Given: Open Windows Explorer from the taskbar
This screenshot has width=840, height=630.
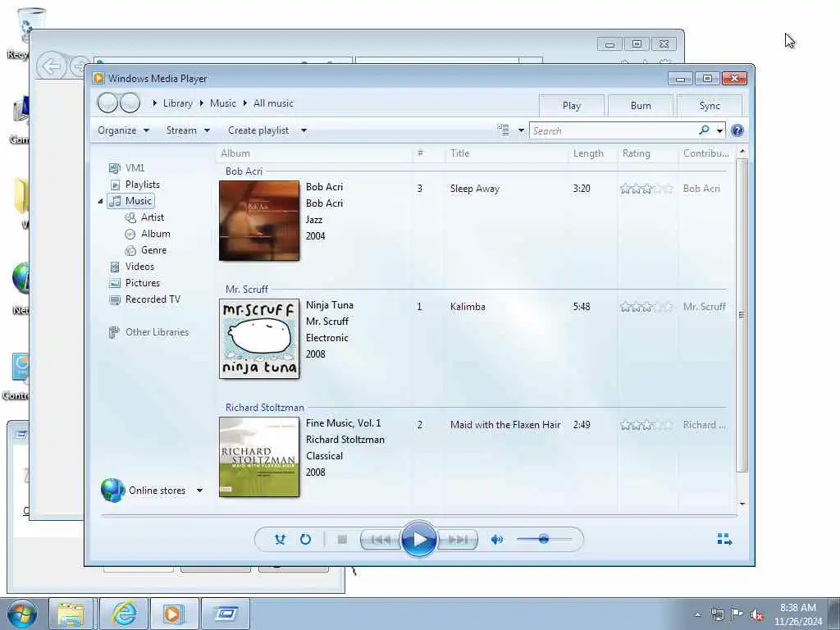Looking at the screenshot, I should tap(71, 614).
